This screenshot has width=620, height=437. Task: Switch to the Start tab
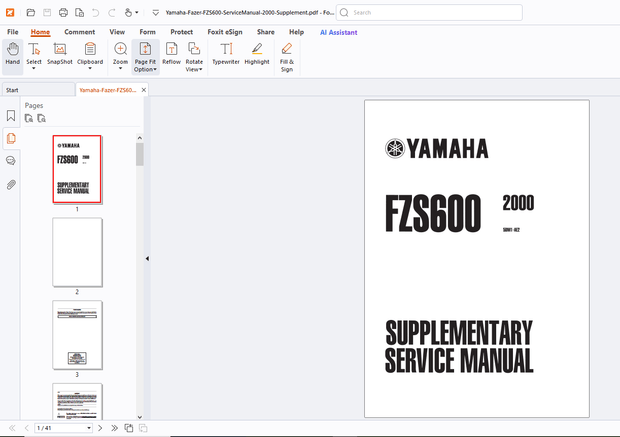pos(38,90)
